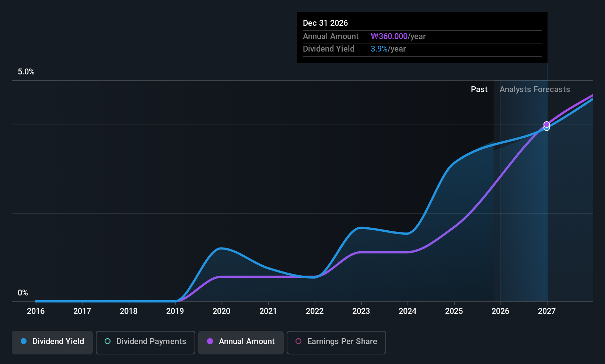Viewport: 605px width, 364px height.
Task: Select the 2027 x-axis label
Action: click(547, 311)
